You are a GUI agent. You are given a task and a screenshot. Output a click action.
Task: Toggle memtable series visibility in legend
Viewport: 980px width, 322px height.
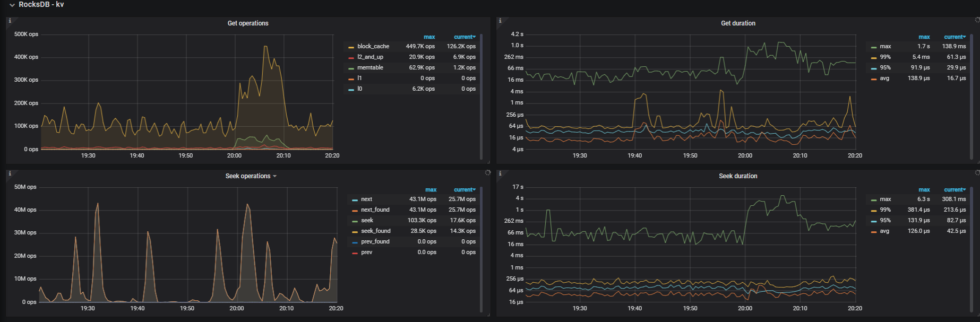pyautogui.click(x=370, y=68)
